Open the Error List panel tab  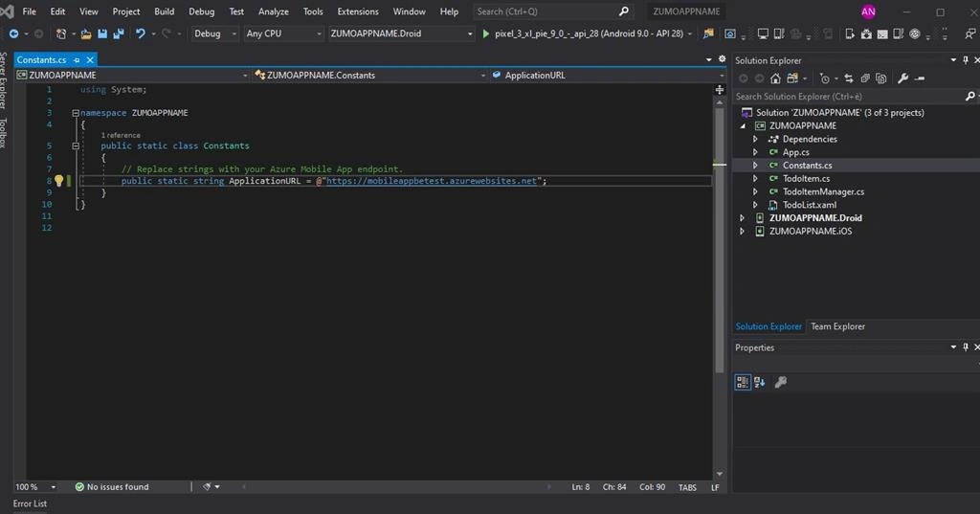point(30,503)
